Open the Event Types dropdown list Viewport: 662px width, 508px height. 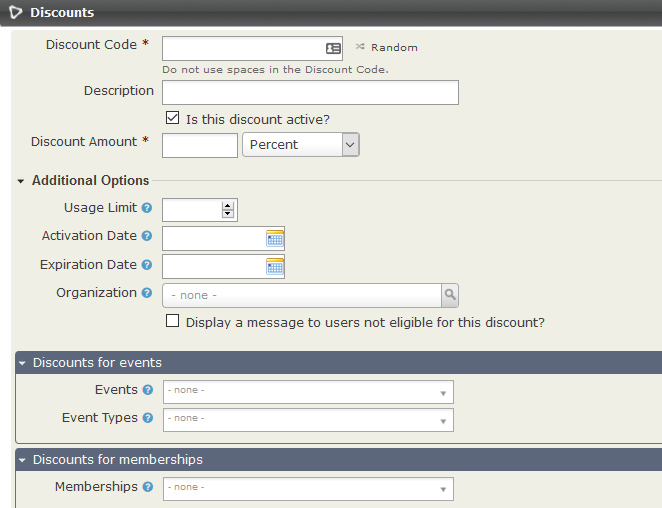(x=308, y=419)
